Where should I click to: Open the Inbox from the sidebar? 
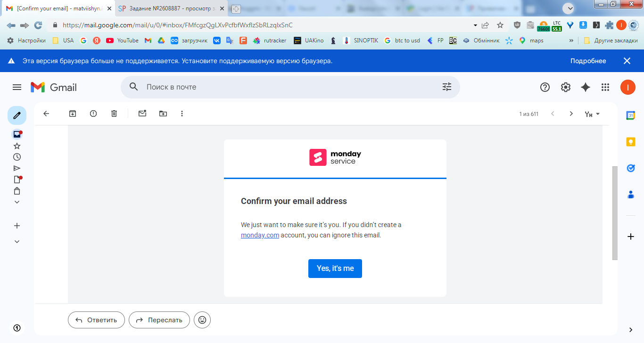[17, 134]
